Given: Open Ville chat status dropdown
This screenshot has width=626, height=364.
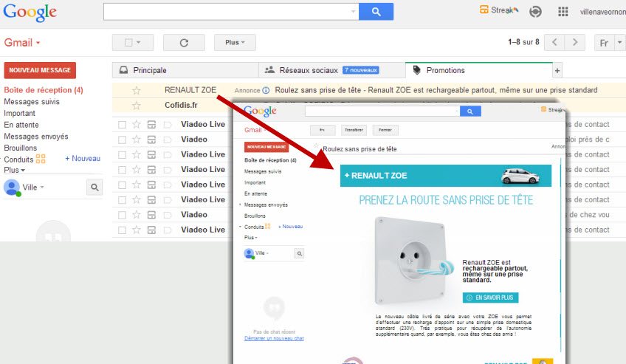Looking at the screenshot, I should pos(42,187).
